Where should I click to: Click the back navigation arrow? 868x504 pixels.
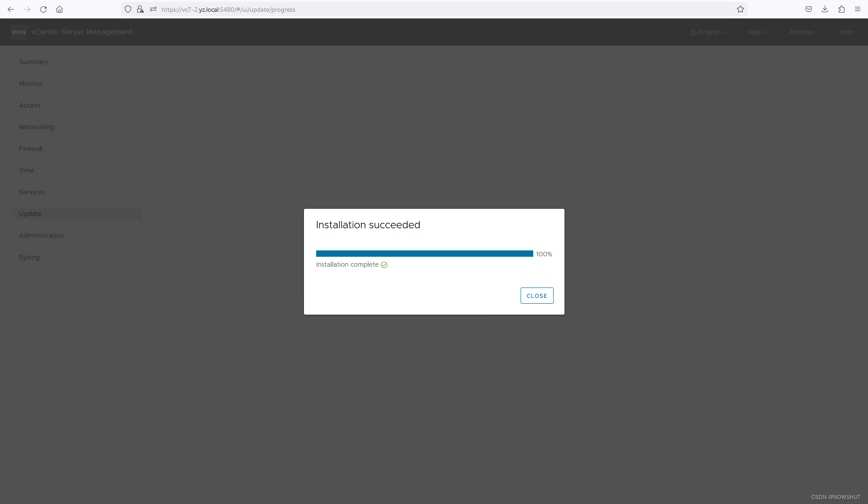click(11, 9)
